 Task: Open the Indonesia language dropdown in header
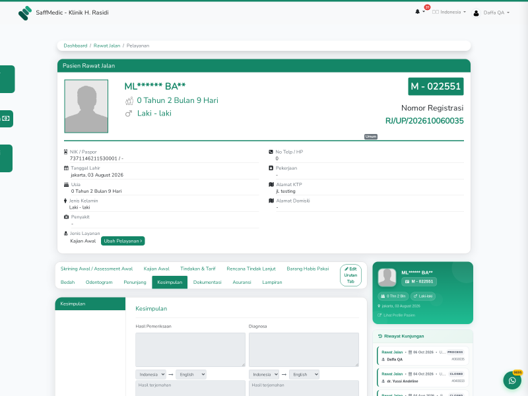[449, 12]
